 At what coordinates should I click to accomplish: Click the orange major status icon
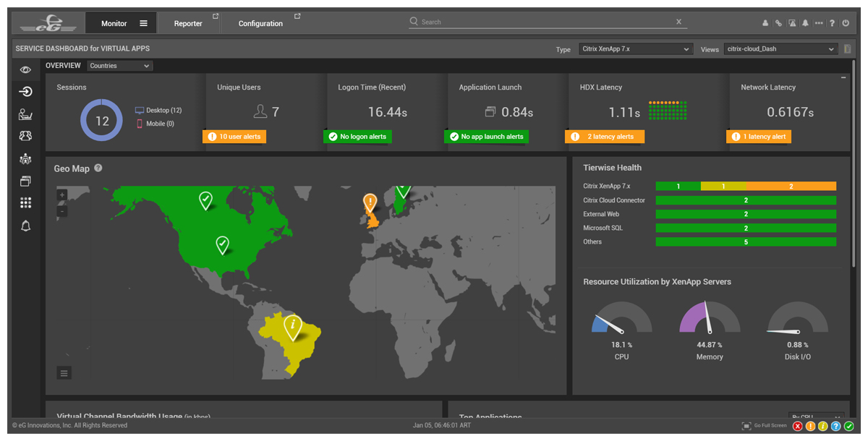click(811, 426)
